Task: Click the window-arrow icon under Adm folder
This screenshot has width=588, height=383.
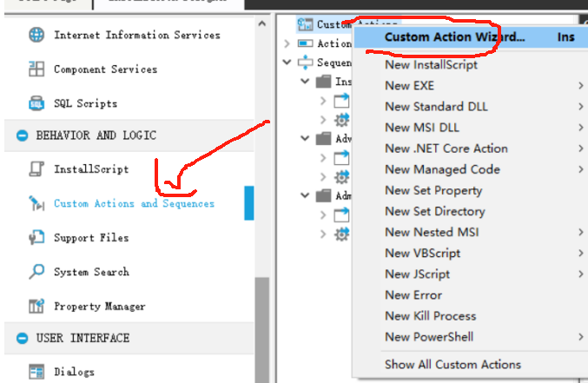Action: 341,215
